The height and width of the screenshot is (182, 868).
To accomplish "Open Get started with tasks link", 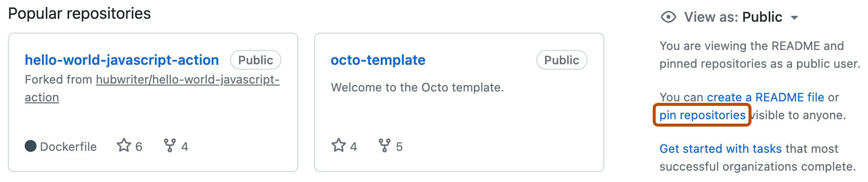I will click(720, 149).
